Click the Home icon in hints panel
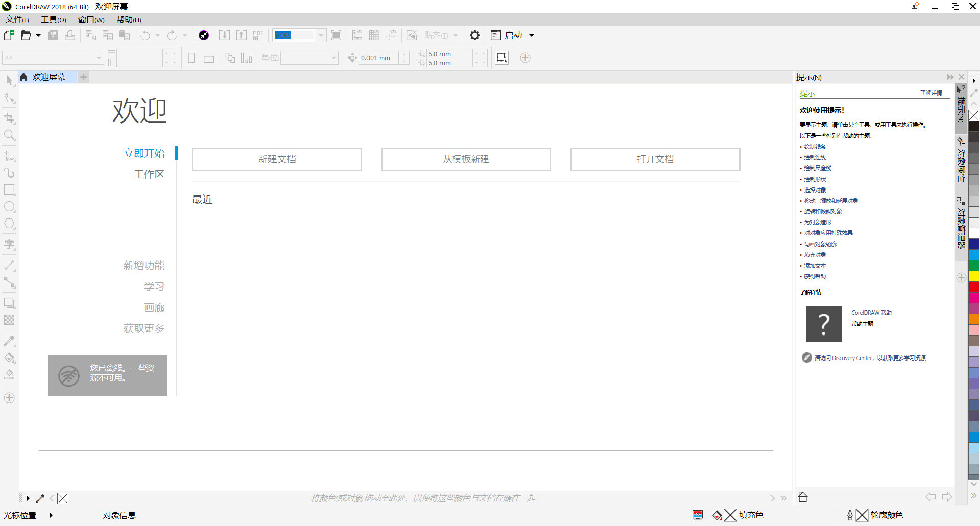Viewport: 980px width, 526px height. pyautogui.click(x=803, y=497)
